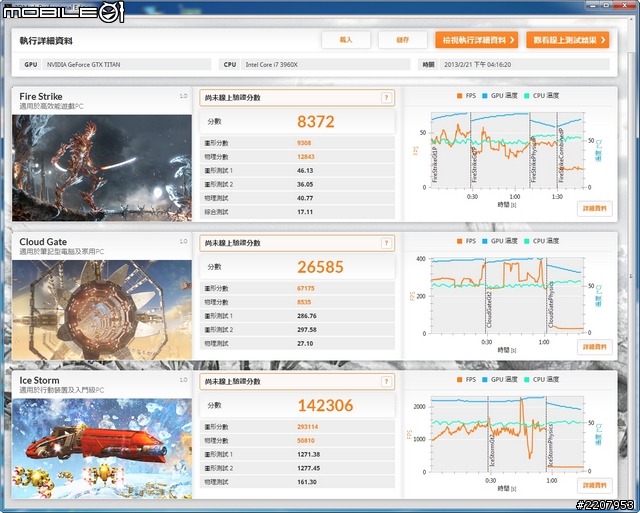
Task: Click the 載入 (Load) button
Action: coord(346,40)
